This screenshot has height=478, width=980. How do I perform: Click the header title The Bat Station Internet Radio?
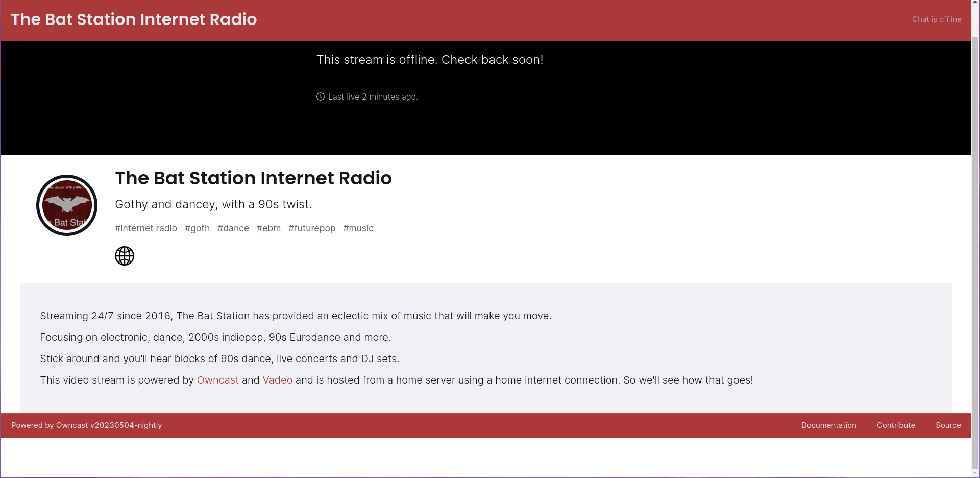click(x=134, y=19)
